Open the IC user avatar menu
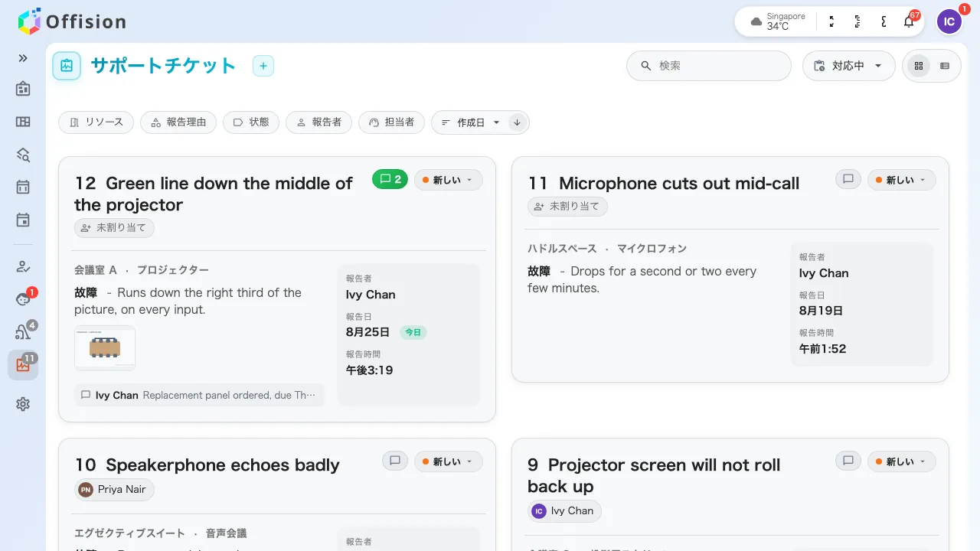Image resolution: width=980 pixels, height=551 pixels. tap(949, 21)
